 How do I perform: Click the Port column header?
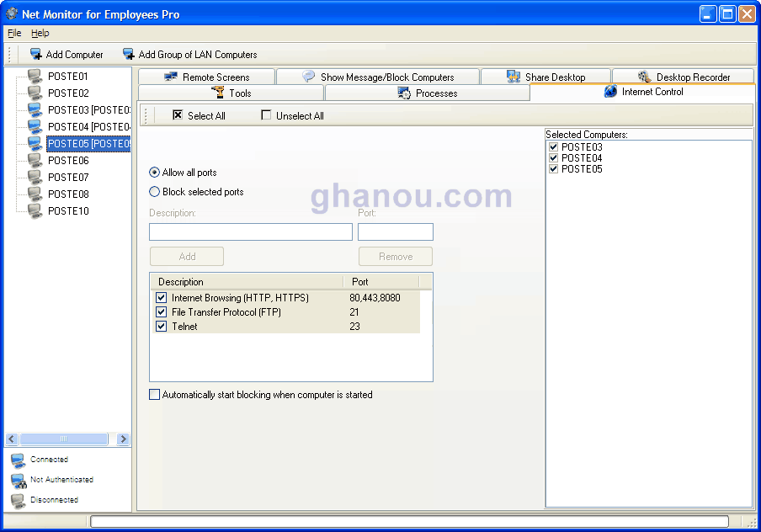(x=381, y=281)
